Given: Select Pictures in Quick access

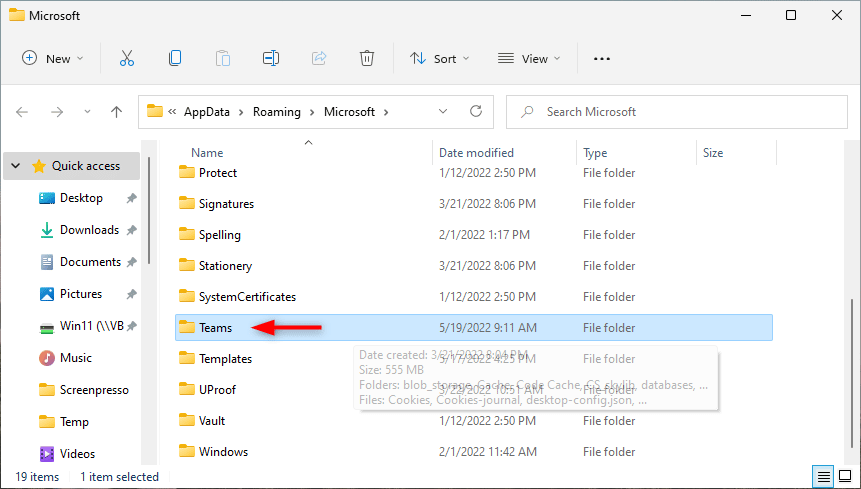Looking at the screenshot, I should tap(81, 294).
